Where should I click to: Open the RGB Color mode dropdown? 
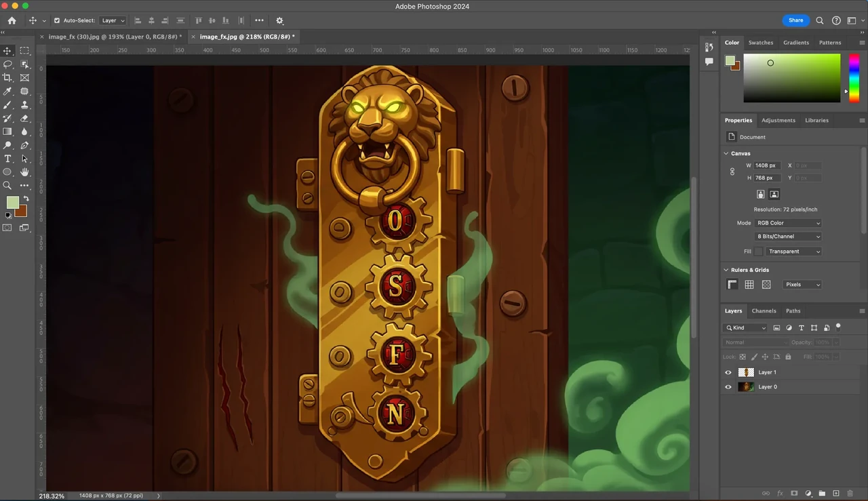tap(788, 223)
